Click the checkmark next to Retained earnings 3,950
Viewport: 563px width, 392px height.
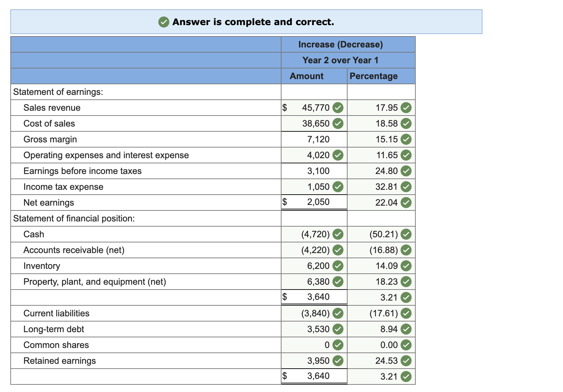click(x=338, y=361)
